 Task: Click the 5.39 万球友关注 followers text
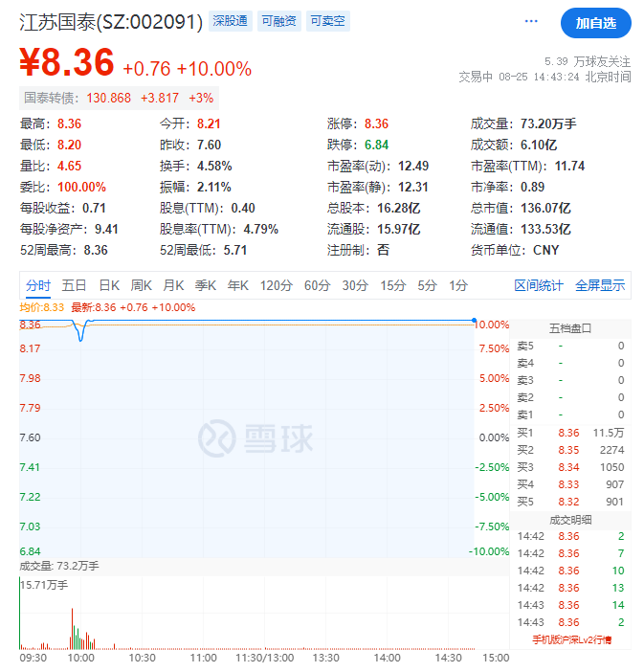588,61
